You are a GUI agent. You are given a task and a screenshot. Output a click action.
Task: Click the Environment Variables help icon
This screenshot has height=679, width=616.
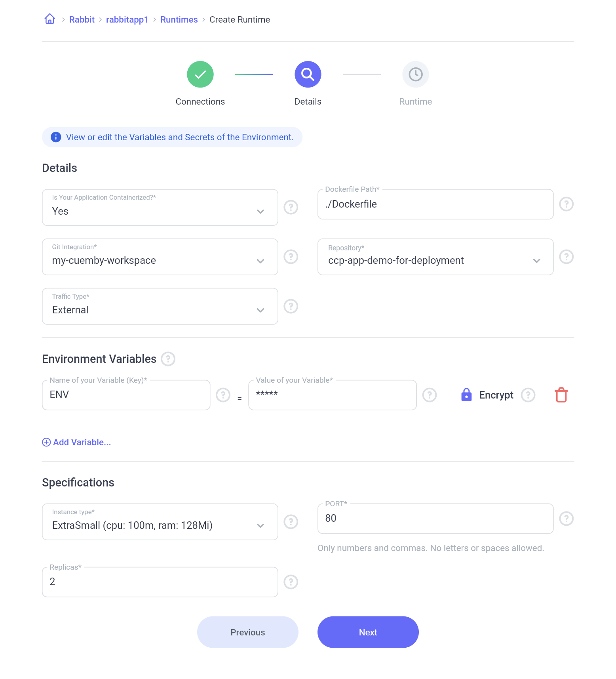click(x=168, y=359)
